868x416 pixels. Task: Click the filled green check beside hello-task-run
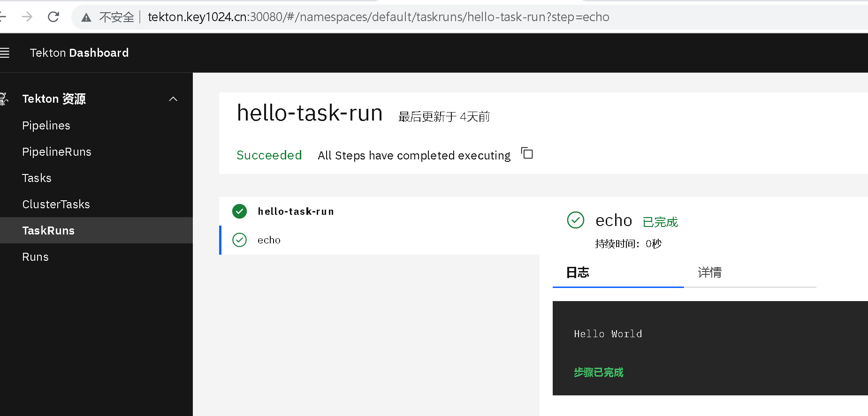tap(239, 212)
